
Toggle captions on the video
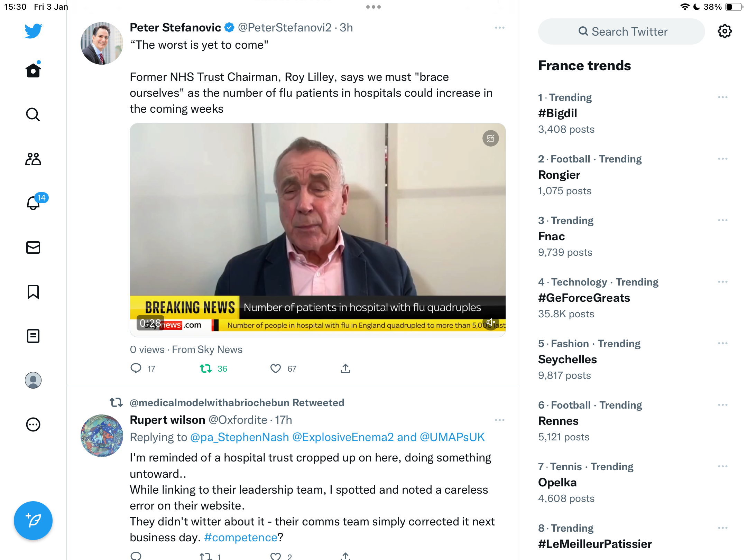point(490,139)
